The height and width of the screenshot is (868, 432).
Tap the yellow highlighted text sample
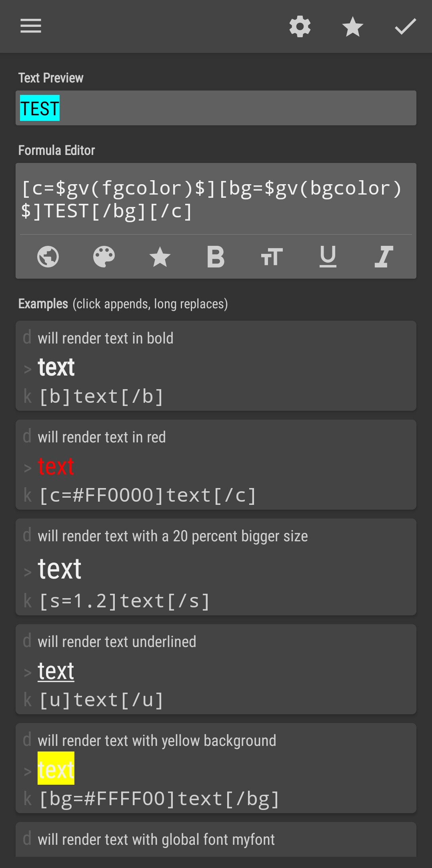click(x=56, y=768)
